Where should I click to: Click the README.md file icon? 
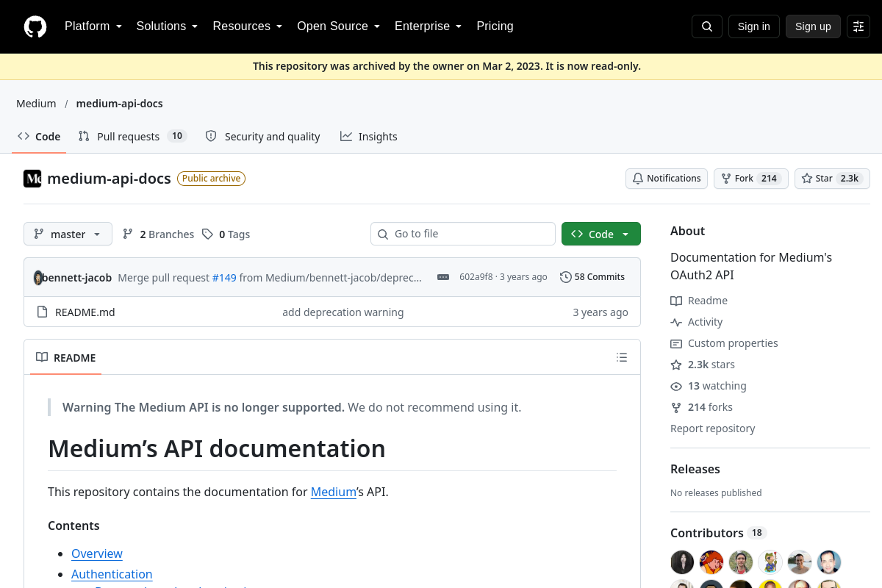coord(42,312)
